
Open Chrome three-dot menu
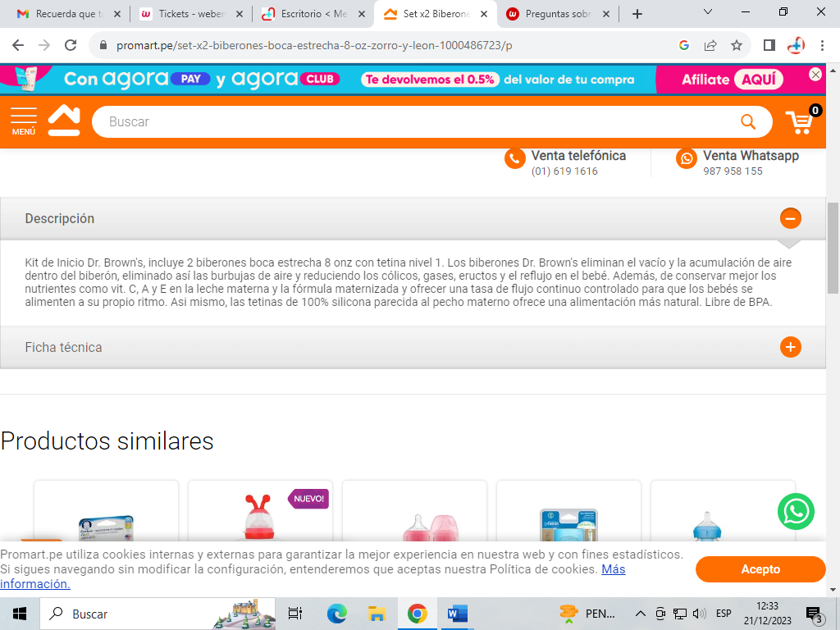click(x=822, y=46)
